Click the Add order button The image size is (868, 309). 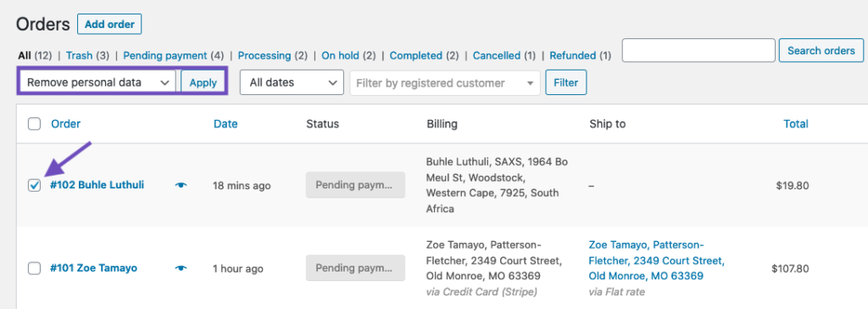point(109,25)
